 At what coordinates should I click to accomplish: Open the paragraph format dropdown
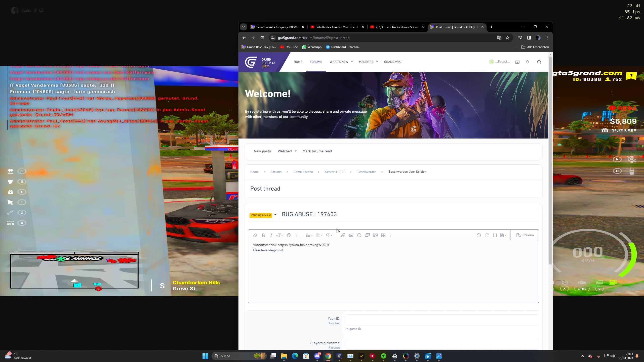tap(329, 235)
